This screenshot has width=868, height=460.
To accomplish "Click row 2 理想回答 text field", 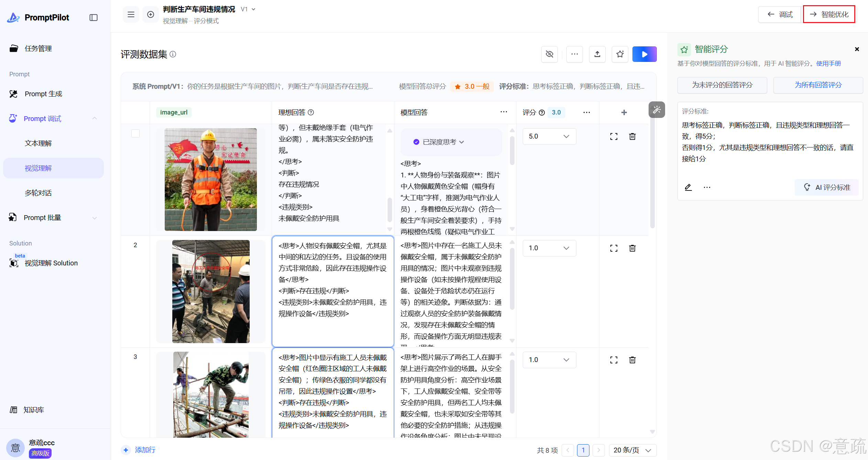I will (333, 291).
